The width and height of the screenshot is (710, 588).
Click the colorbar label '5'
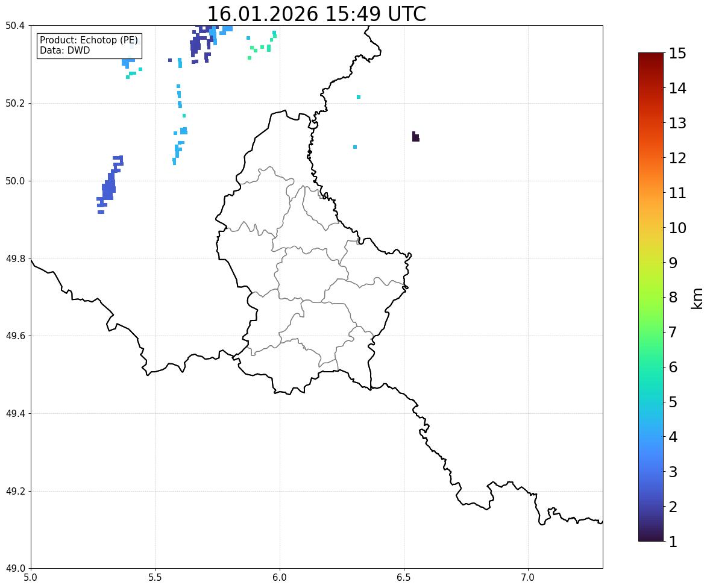tap(673, 402)
